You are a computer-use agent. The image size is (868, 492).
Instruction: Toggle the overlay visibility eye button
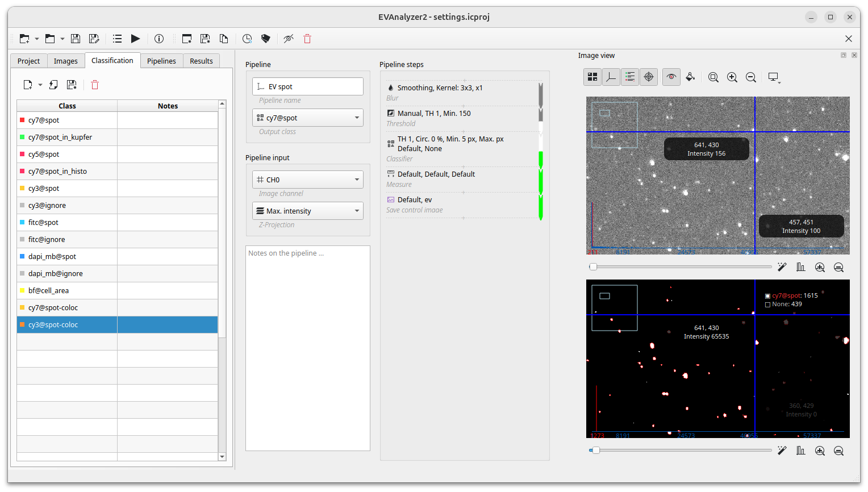(671, 77)
